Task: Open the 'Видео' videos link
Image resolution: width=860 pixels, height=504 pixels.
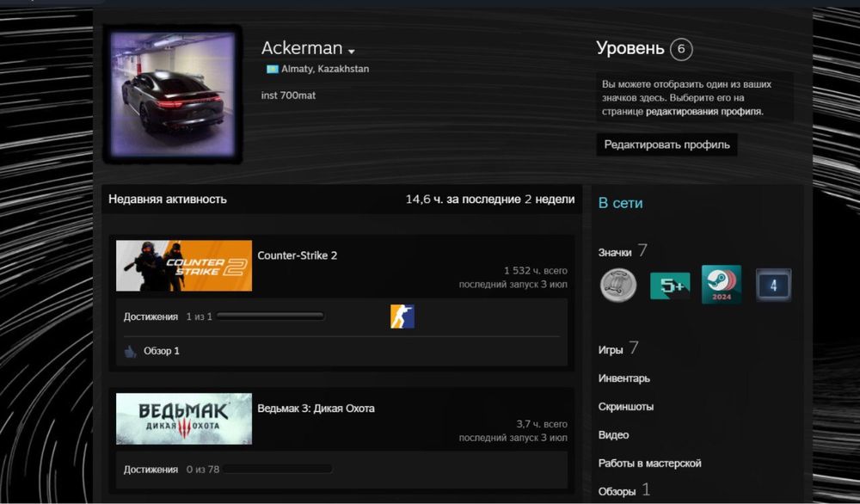Action: click(613, 435)
